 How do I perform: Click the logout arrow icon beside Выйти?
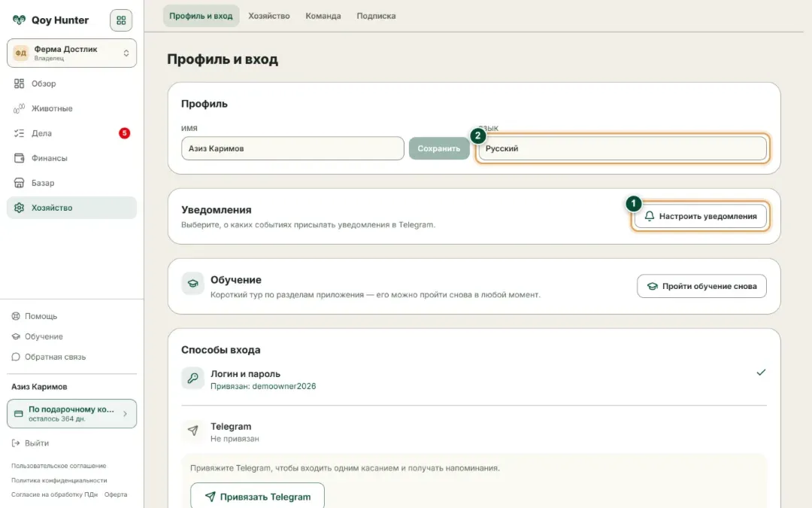pos(16,443)
